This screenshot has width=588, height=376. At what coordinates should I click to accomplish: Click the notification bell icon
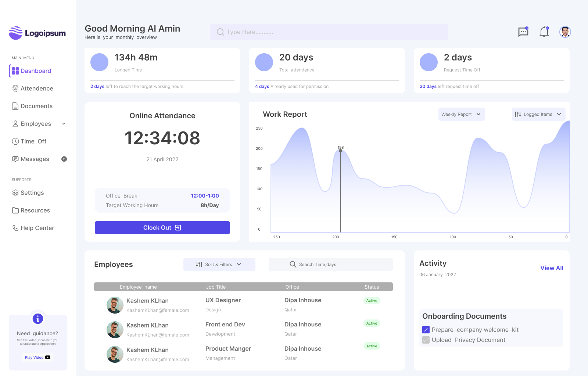point(544,32)
